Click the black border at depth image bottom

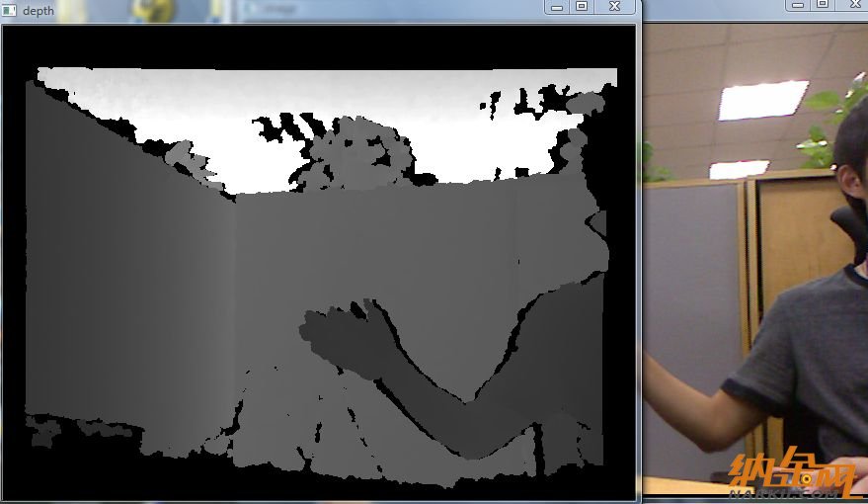[316, 492]
